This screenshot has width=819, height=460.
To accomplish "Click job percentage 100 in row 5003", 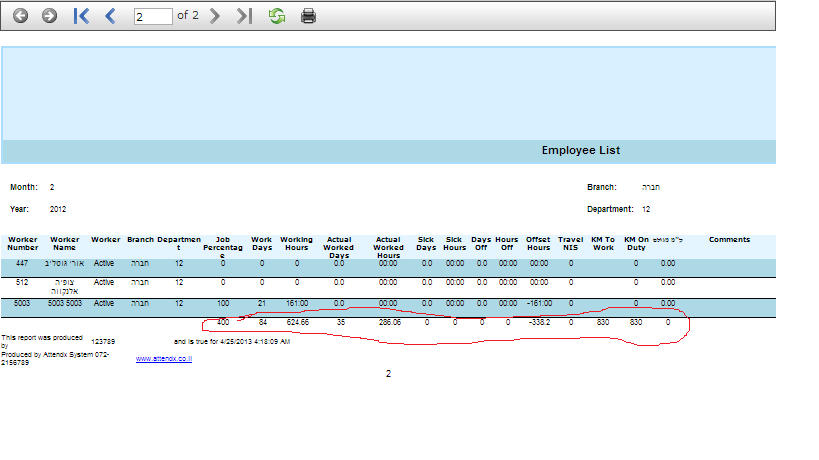I will (223, 303).
